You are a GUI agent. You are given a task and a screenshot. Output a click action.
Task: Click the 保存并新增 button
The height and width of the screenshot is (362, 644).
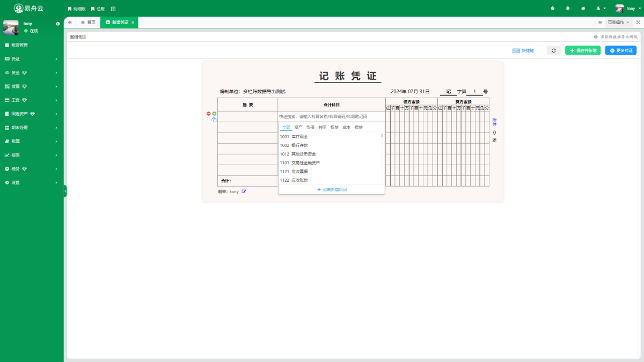[583, 50]
